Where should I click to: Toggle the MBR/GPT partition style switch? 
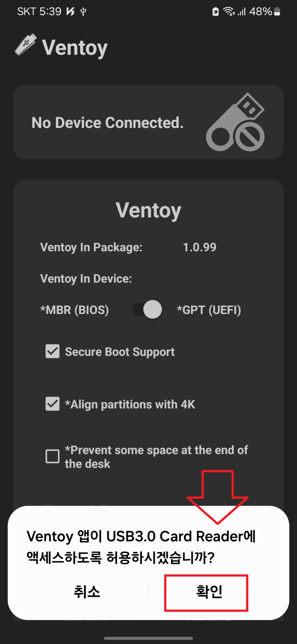point(148,310)
